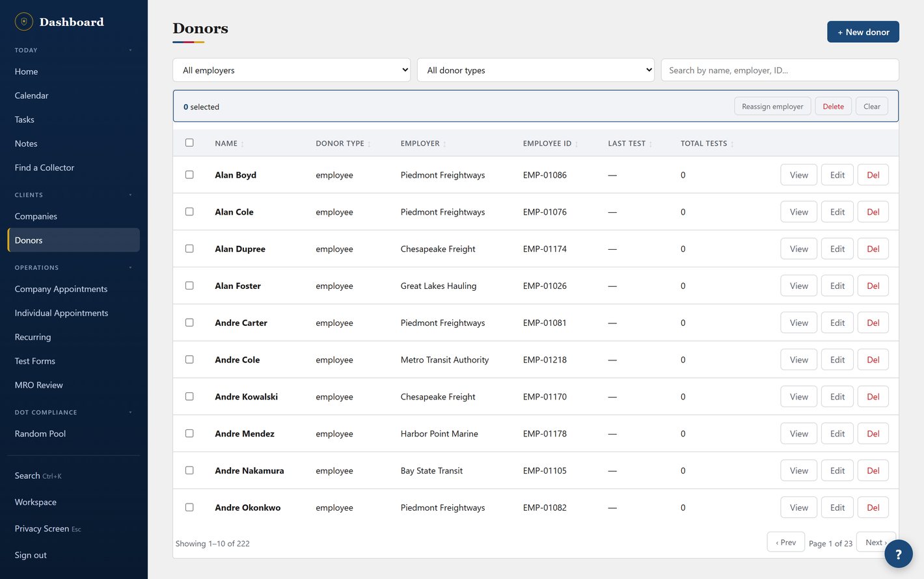Image resolution: width=924 pixels, height=579 pixels.
Task: Click Reassign employer button
Action: pyautogui.click(x=772, y=107)
